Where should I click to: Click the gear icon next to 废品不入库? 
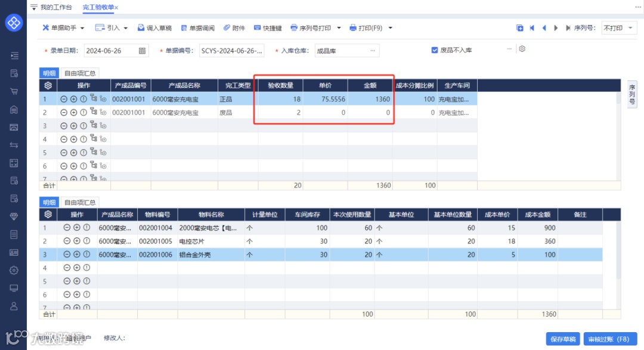tap(522, 49)
